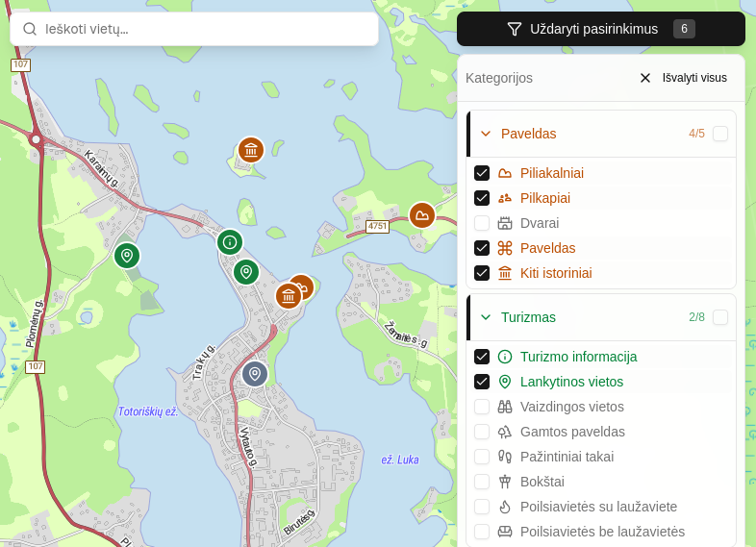Clear all filters with Išvalyti visus

(683, 78)
